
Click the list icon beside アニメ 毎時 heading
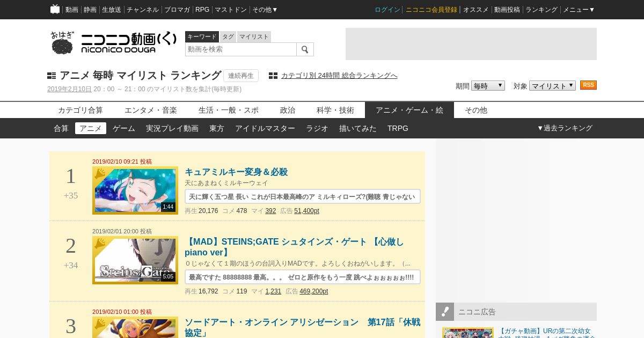coord(52,76)
